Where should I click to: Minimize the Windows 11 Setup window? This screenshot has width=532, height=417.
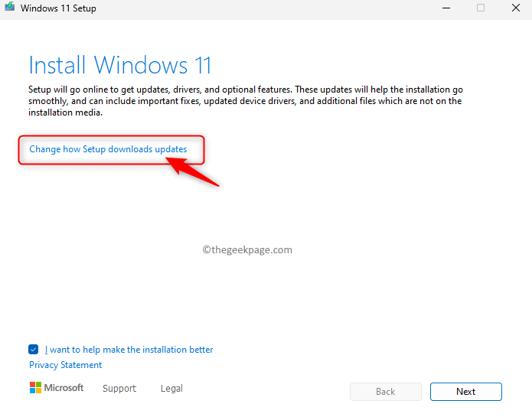coord(446,8)
